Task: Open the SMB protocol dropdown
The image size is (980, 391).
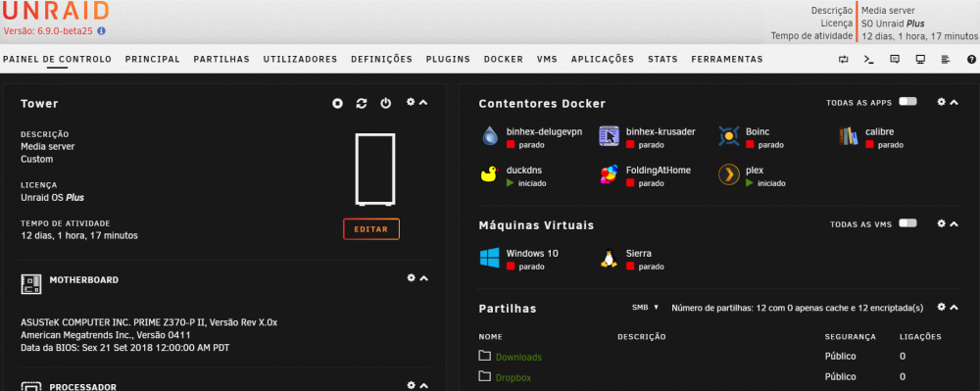Action: pos(645,308)
